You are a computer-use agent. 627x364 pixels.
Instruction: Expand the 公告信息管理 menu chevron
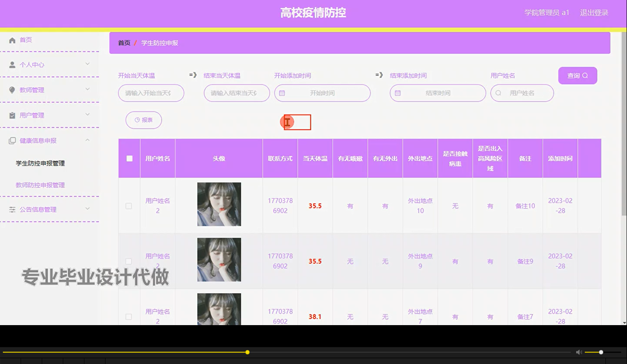(87, 208)
